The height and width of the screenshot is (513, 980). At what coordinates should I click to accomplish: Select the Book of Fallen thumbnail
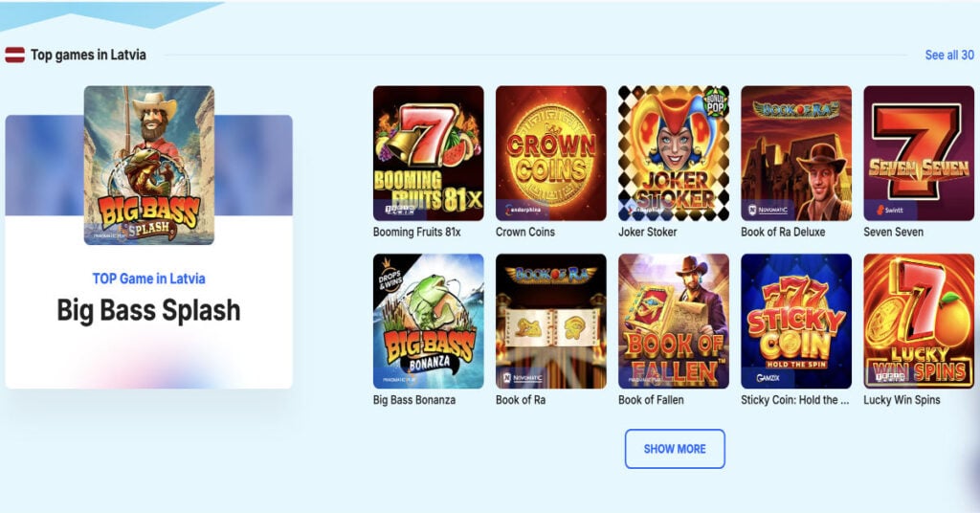point(674,322)
